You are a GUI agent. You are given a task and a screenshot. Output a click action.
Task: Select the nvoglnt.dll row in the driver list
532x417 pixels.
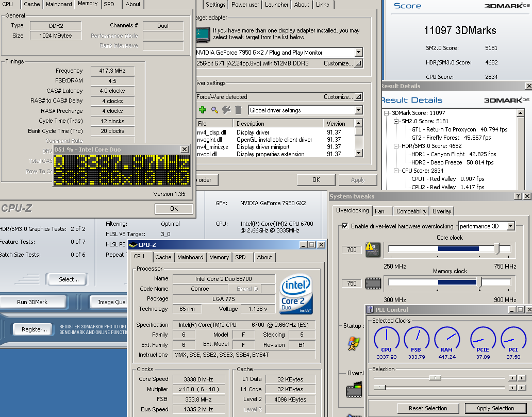[275, 140]
